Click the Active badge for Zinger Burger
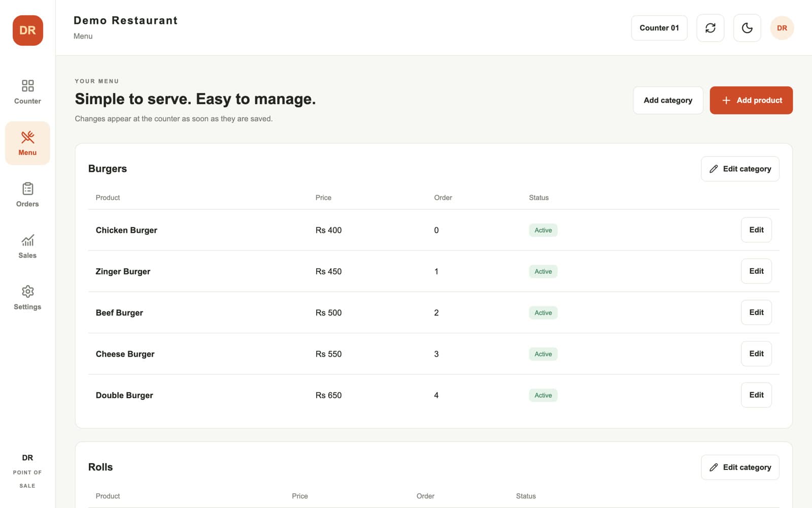Screen dimensions: 812x508 click(x=543, y=271)
